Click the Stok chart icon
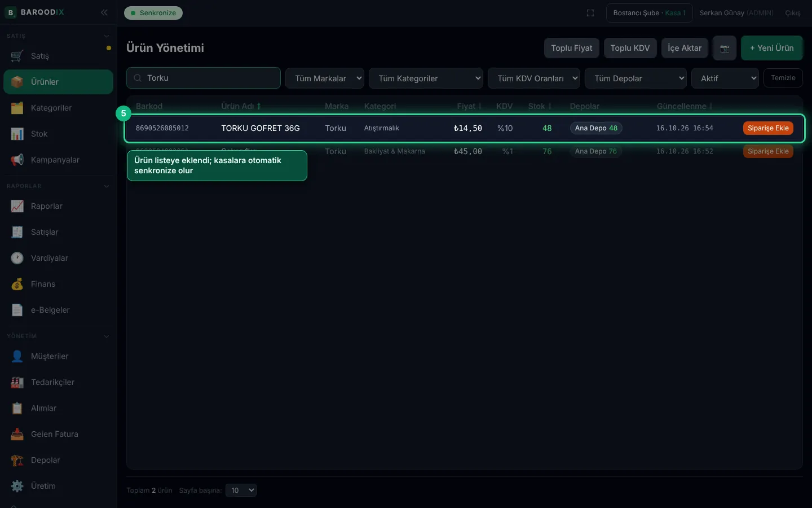The width and height of the screenshot is (812, 508). coord(17,134)
